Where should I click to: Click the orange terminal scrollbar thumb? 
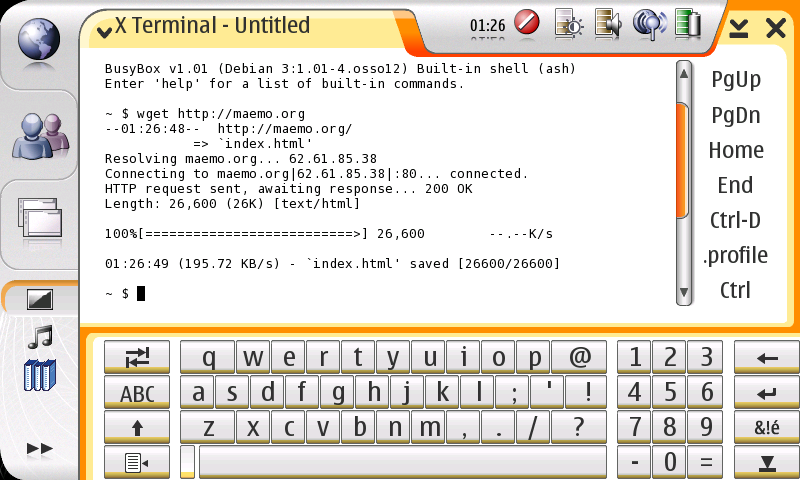(x=683, y=160)
